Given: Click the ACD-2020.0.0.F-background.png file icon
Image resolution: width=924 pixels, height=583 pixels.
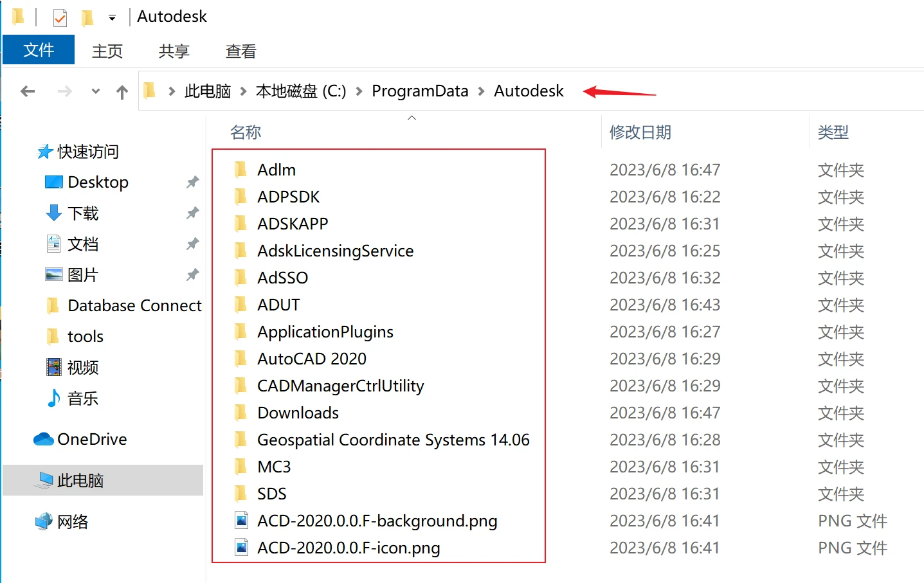Looking at the screenshot, I should pos(241,521).
